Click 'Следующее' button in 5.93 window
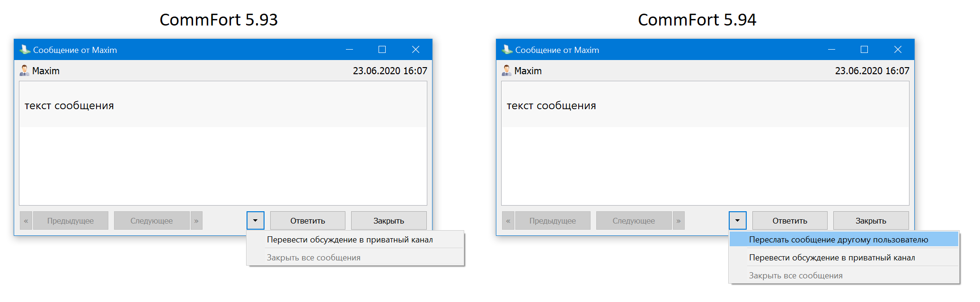This screenshot has height=302, width=980. tap(152, 220)
